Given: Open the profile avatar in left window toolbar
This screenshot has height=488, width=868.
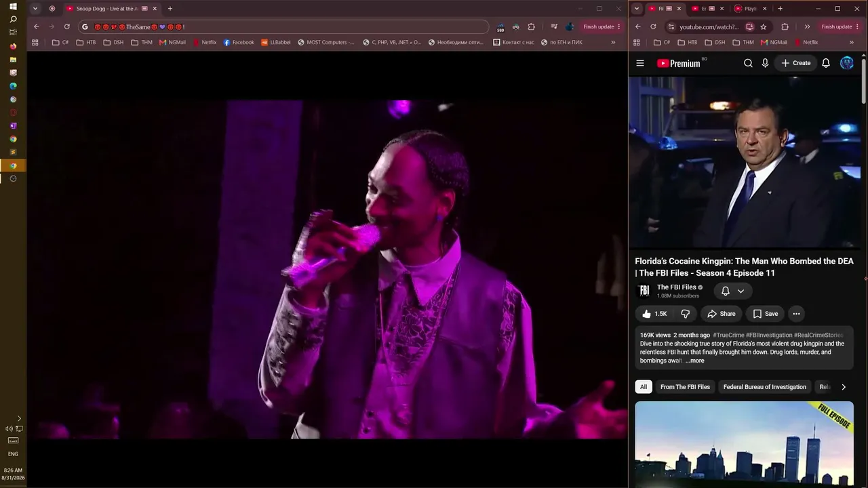Looking at the screenshot, I should tap(570, 27).
